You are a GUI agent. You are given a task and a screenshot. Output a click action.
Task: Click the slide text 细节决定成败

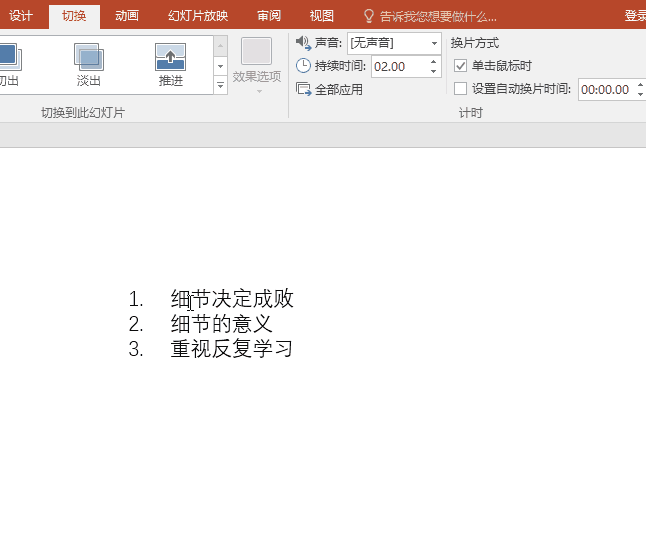232,299
